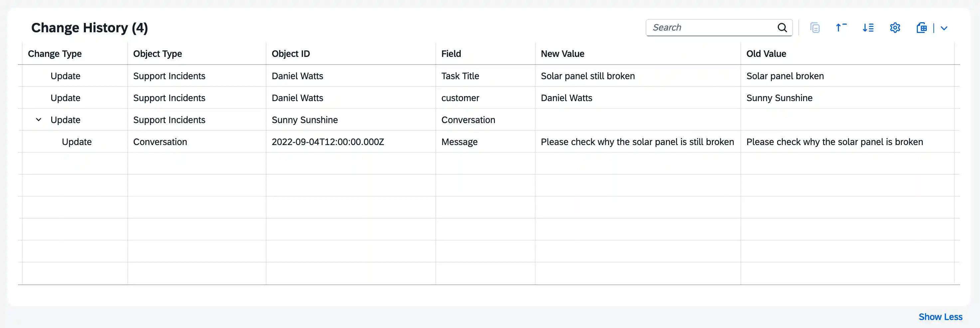Select the Sunny Sunshine old value cell

click(x=779, y=98)
